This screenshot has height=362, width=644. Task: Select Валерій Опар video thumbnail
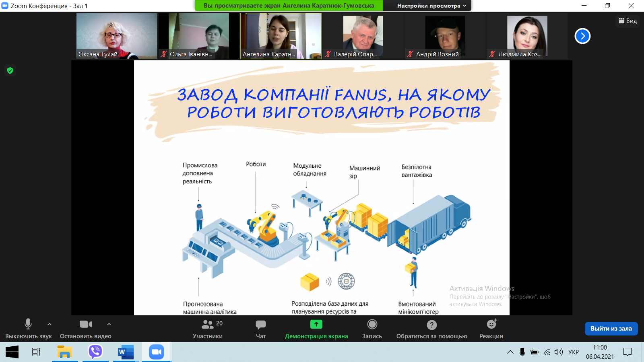pyautogui.click(x=363, y=36)
